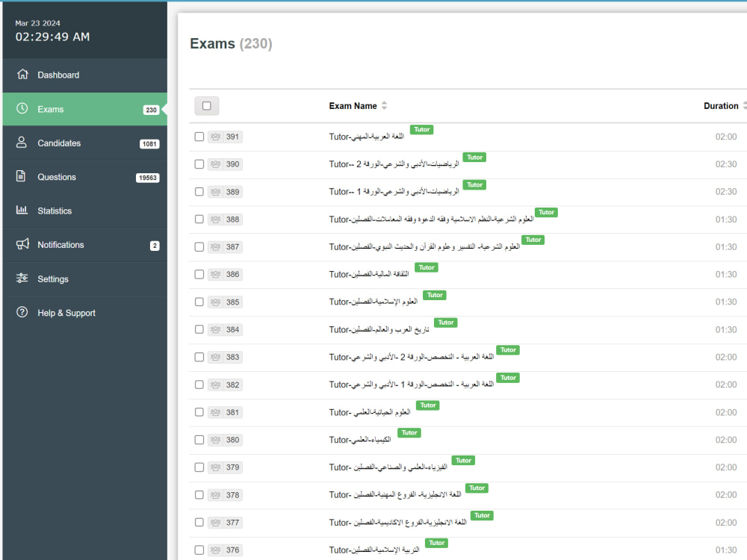Click the 01:30 duration of exam 387
Screen dimensions: 747x560
point(725,247)
